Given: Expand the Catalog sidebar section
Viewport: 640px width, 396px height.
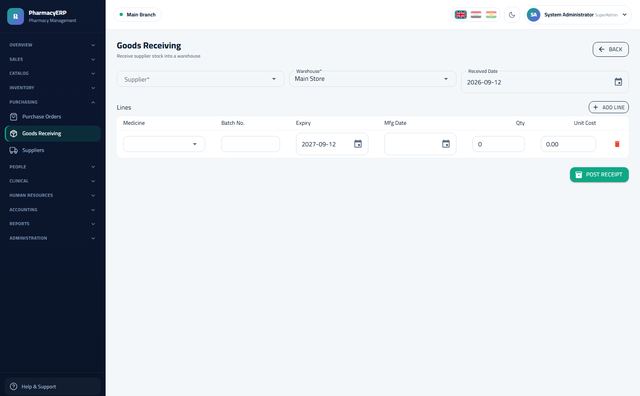Looking at the screenshot, I should click(x=52, y=73).
